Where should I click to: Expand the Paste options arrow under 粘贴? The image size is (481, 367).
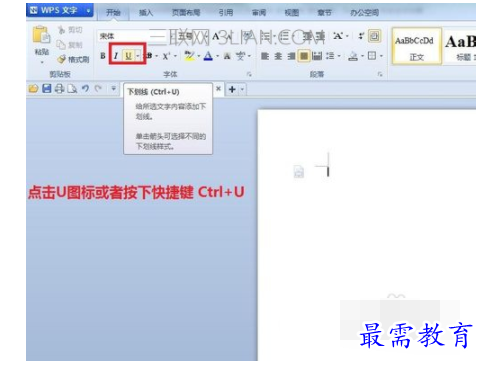42,62
